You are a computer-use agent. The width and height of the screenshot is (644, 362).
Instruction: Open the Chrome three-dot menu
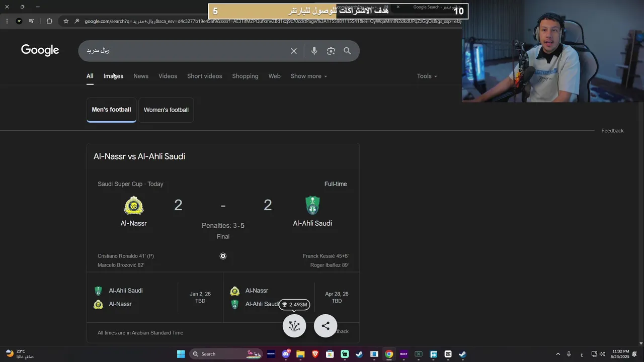pos(7,21)
